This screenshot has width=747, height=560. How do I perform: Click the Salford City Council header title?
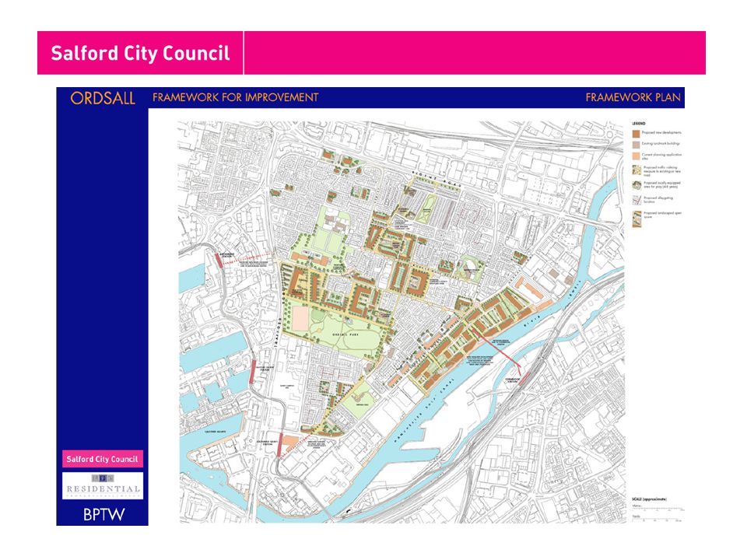pos(140,53)
